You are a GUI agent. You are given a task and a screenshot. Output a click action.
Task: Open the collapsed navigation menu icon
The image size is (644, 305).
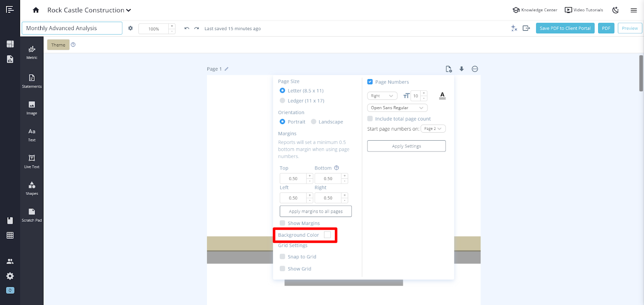[x=10, y=10]
